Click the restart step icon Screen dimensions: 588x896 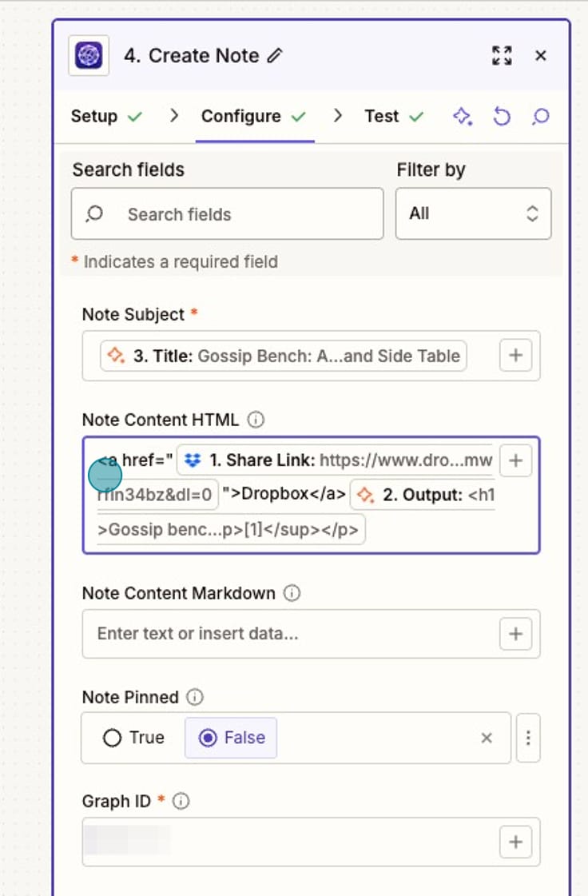[503, 117]
